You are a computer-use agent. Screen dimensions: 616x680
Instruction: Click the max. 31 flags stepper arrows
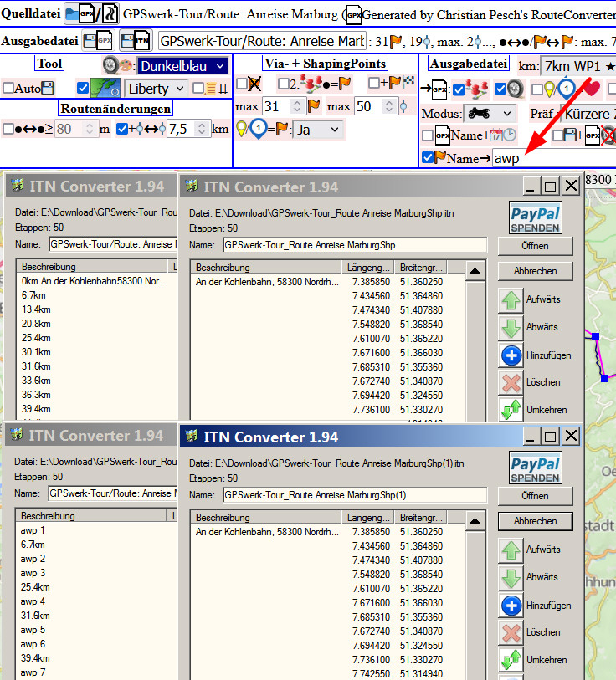tap(296, 106)
